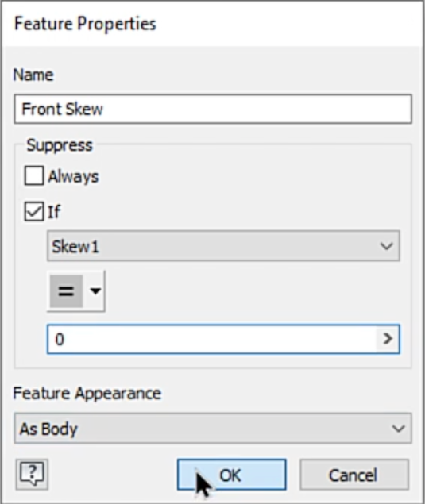Open the As Body appearance dropdown
Screen dimensions: 425x504
(213, 429)
